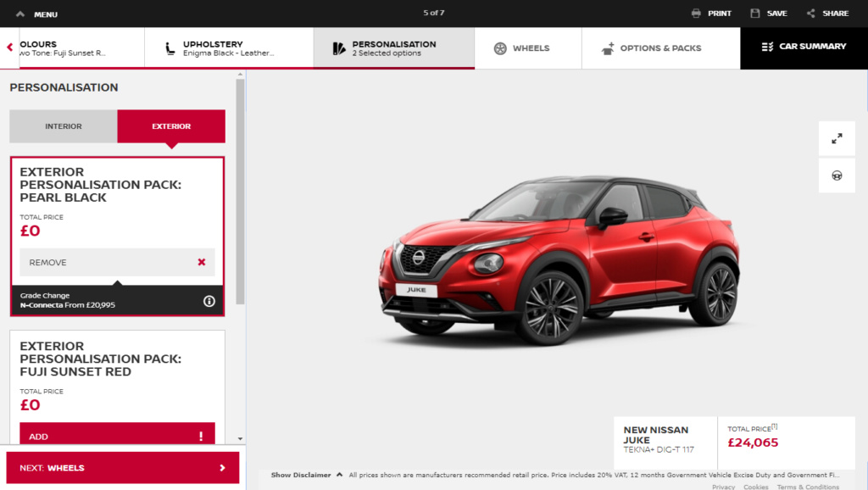Open the Colours step tab
The width and height of the screenshot is (868, 490).
pyautogui.click(x=82, y=48)
